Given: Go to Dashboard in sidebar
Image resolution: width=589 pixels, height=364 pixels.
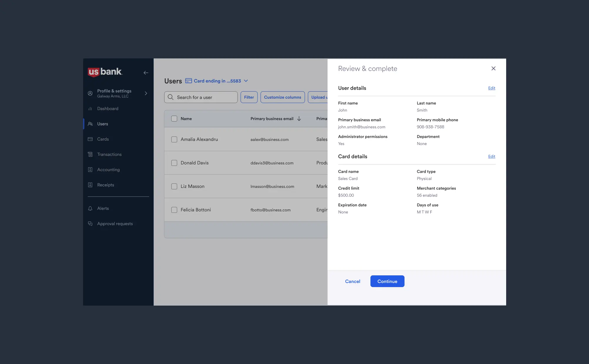Looking at the screenshot, I should coord(108,109).
